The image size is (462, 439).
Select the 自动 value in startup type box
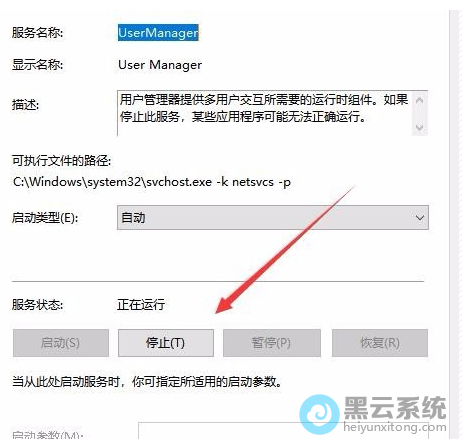(133, 218)
